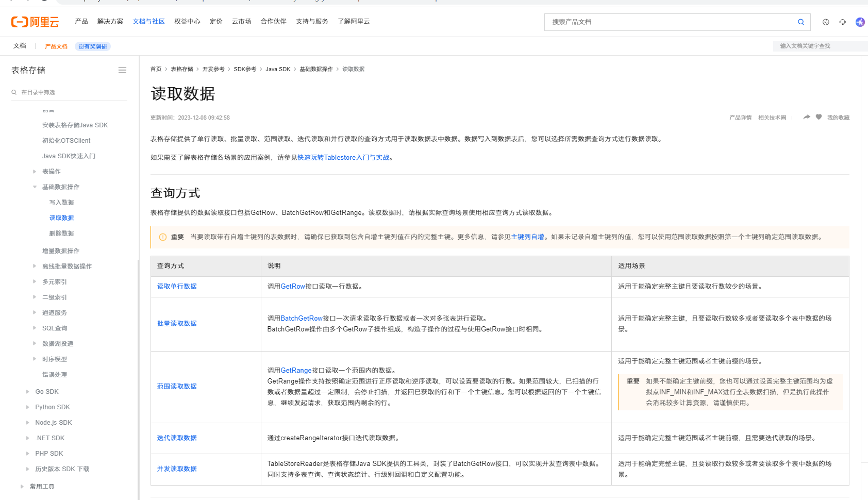Click the sidebar vertical scrollbar

(138, 379)
